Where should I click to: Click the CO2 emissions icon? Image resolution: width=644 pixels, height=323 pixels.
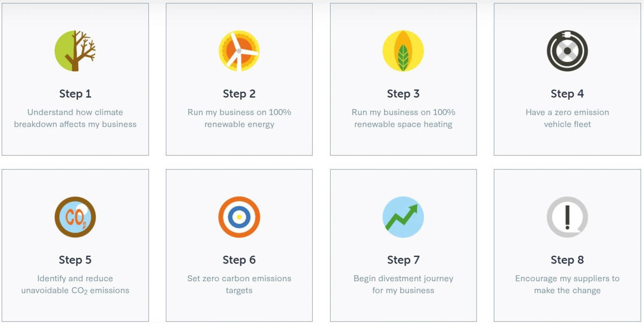(x=75, y=217)
